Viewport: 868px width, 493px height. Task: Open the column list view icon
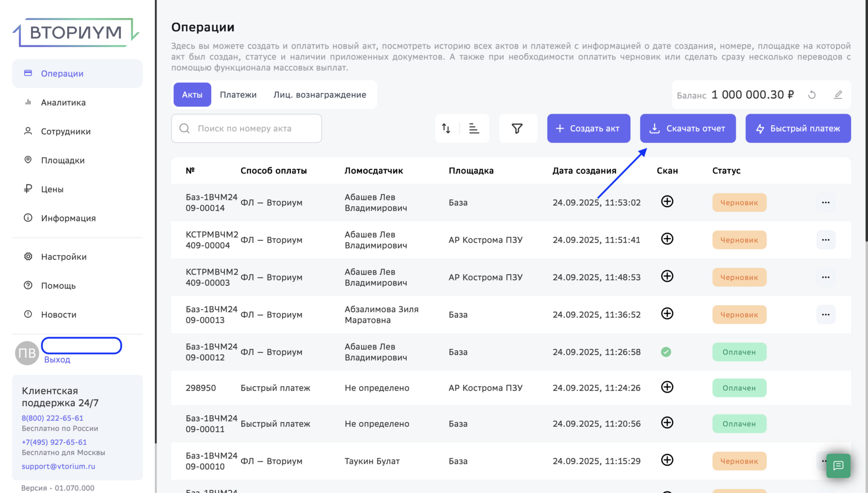[474, 128]
